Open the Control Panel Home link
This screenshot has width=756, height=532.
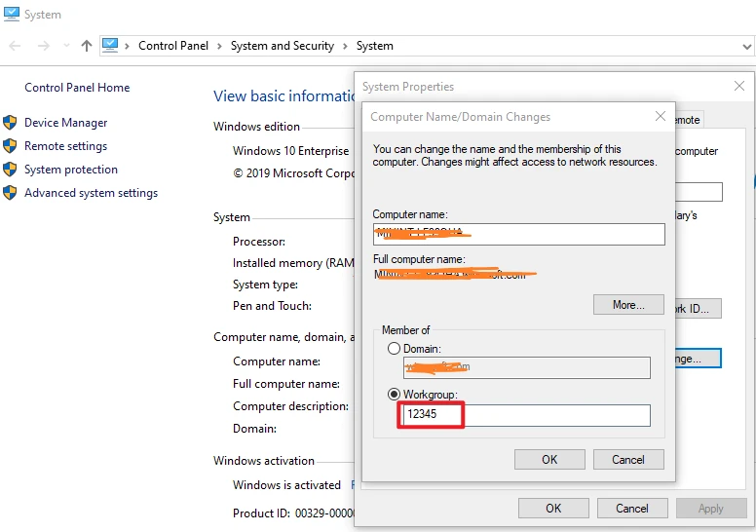tap(77, 88)
